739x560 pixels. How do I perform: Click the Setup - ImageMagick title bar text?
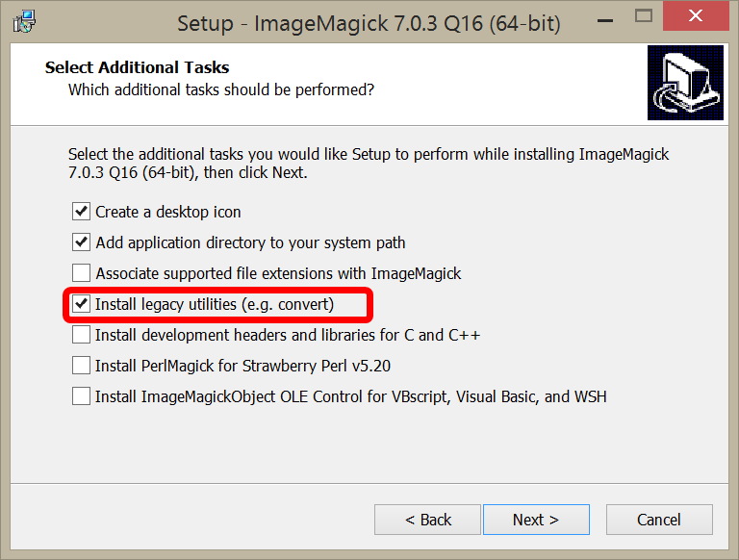pyautogui.click(x=369, y=23)
